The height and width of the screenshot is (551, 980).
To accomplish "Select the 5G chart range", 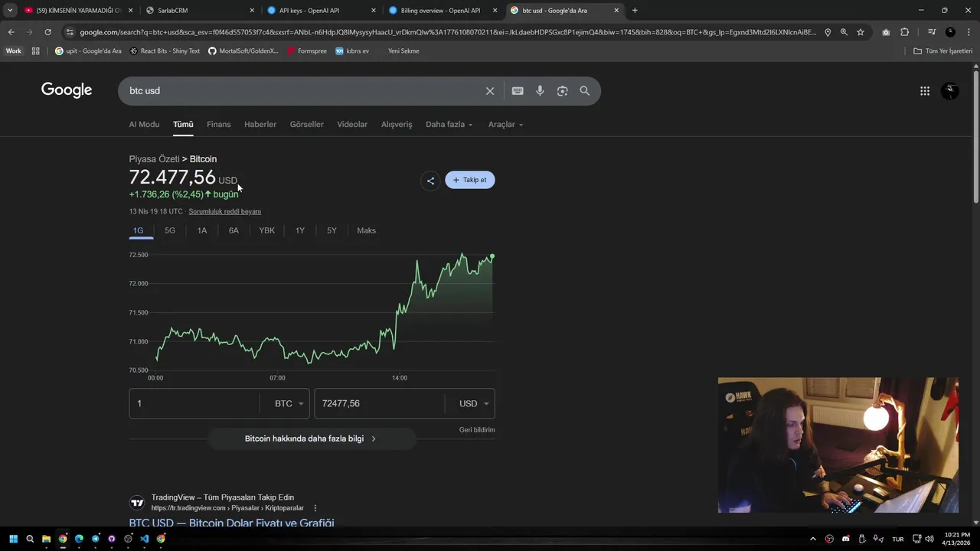I will [170, 231].
